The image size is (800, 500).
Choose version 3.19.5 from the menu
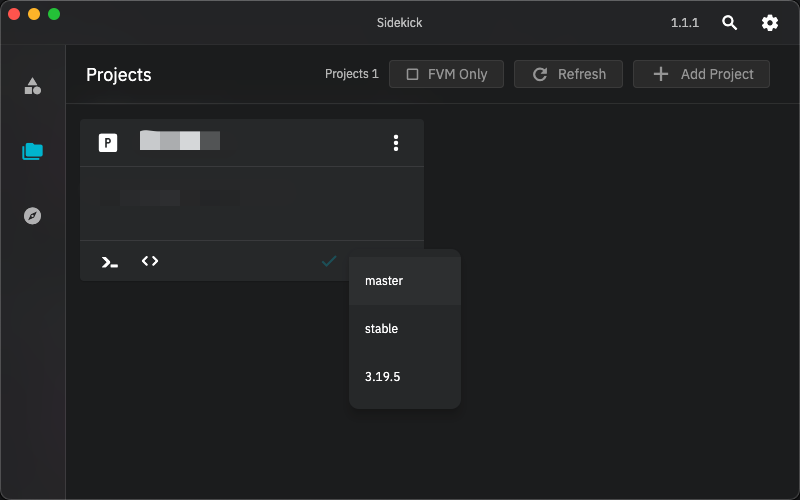(x=405, y=377)
